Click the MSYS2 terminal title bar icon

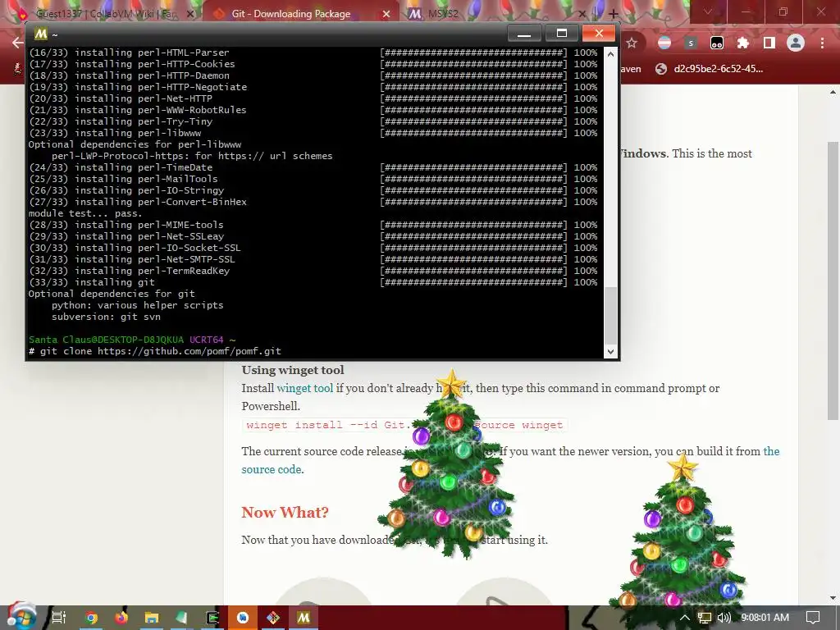point(41,34)
